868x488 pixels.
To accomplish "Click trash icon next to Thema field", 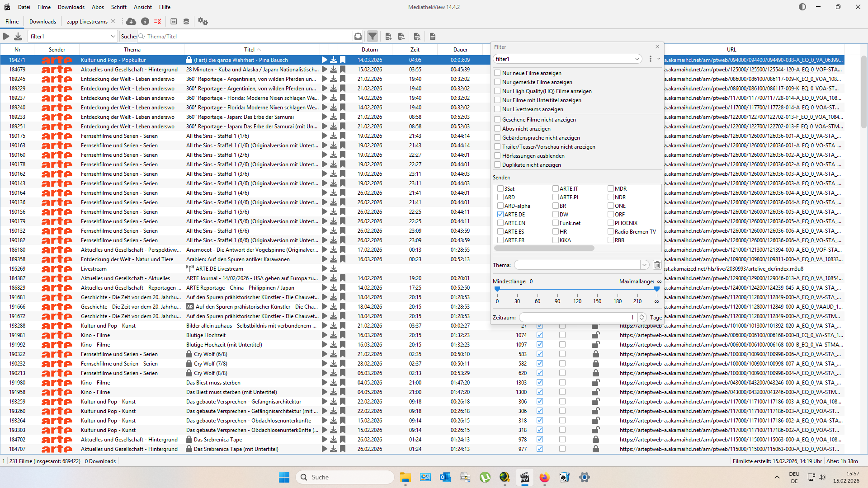I will coord(657,265).
